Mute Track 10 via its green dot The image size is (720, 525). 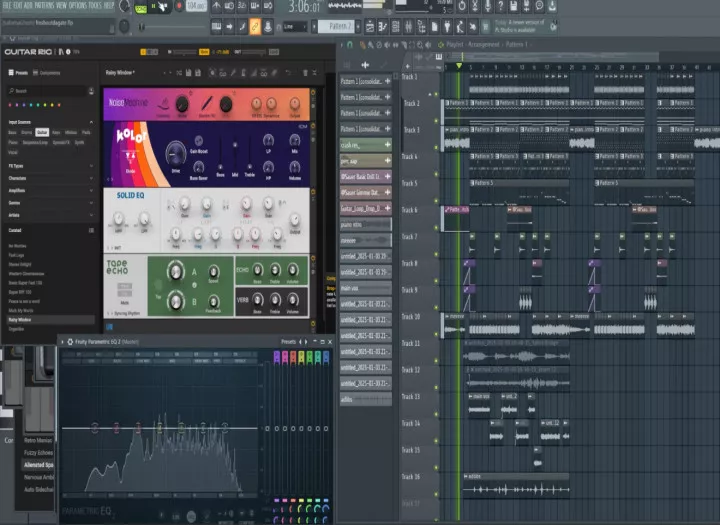point(436,334)
